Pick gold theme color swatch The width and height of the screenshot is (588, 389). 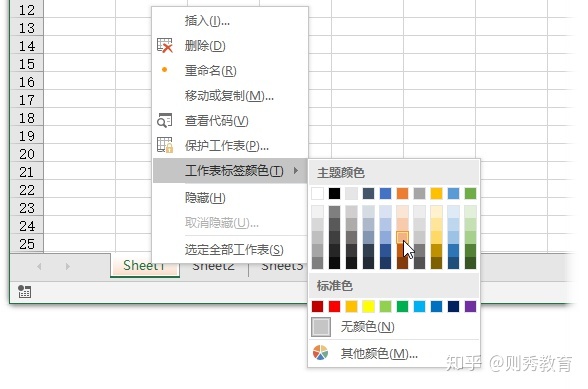click(436, 194)
